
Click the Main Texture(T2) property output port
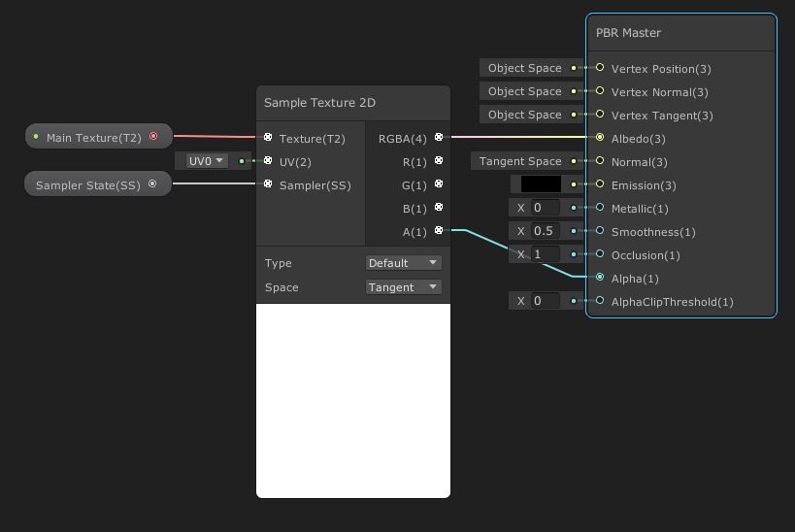tap(153, 136)
